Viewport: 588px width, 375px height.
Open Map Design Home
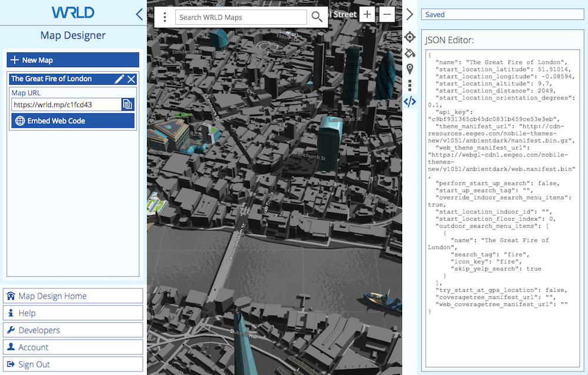[x=73, y=296]
